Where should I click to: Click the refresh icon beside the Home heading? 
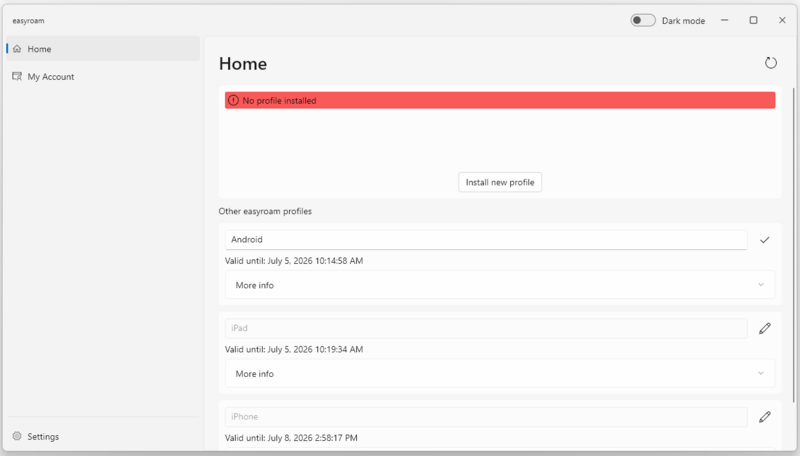click(770, 63)
